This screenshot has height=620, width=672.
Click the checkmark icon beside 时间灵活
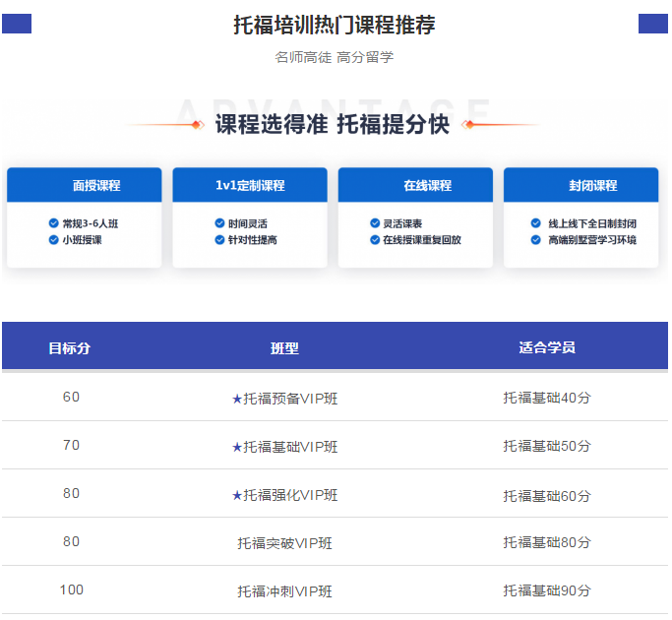tap(219, 223)
